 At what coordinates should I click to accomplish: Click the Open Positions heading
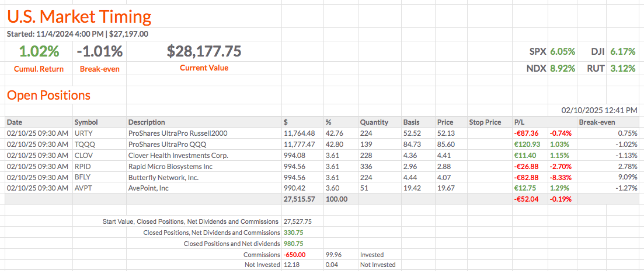point(48,95)
